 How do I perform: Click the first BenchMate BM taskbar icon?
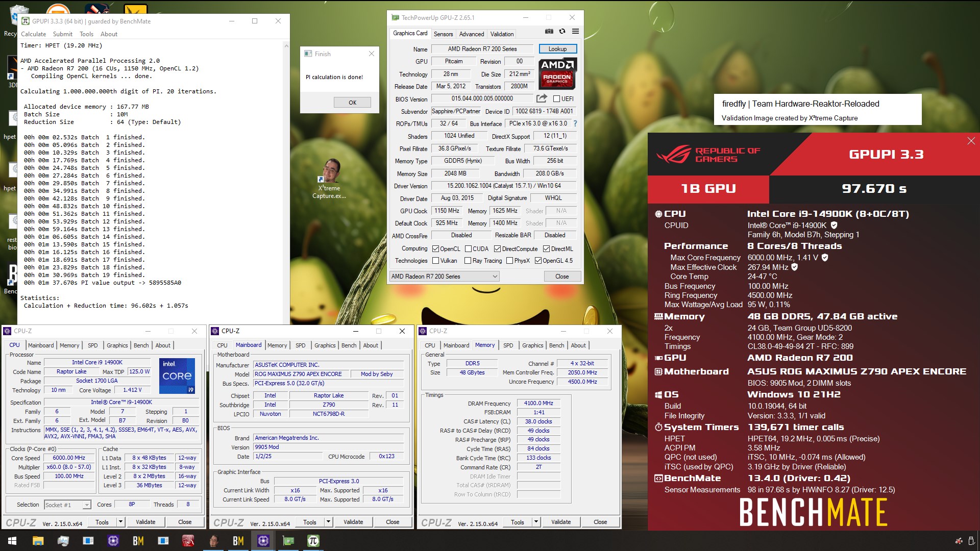pyautogui.click(x=138, y=541)
